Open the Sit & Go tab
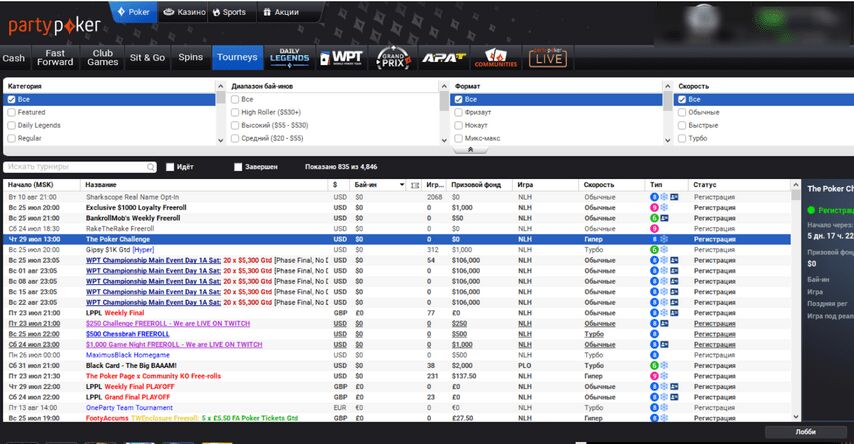This screenshot has width=854, height=444. 147,58
